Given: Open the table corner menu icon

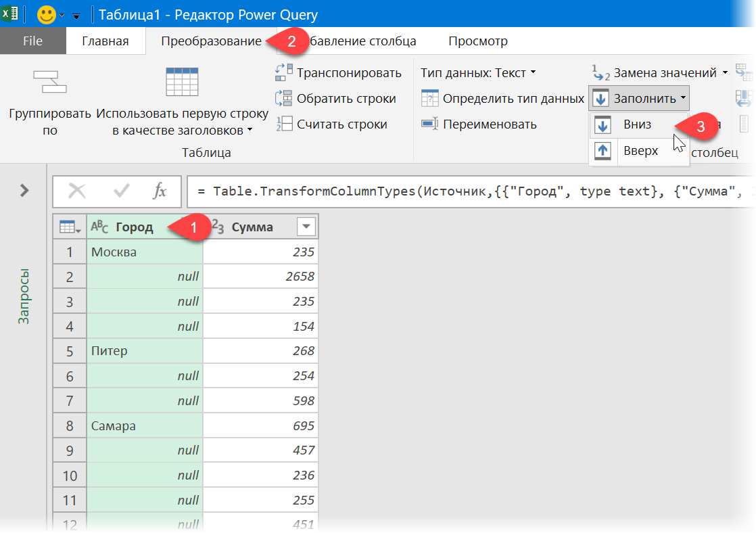Looking at the screenshot, I should pos(70,227).
